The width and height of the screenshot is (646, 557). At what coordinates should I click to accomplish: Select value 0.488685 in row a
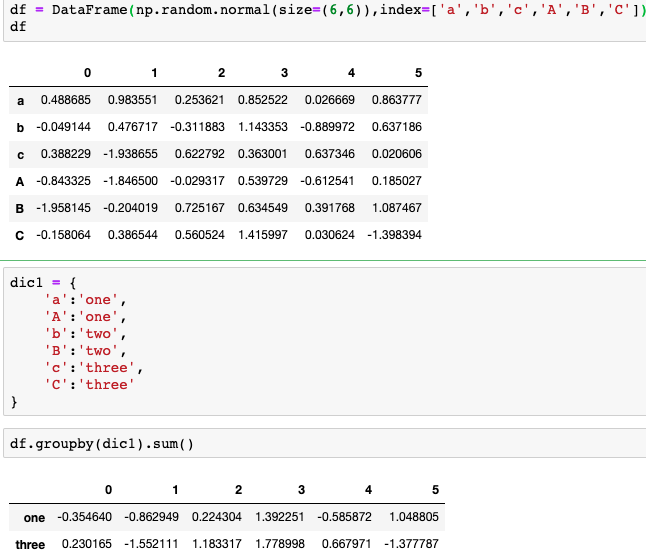tap(66, 100)
